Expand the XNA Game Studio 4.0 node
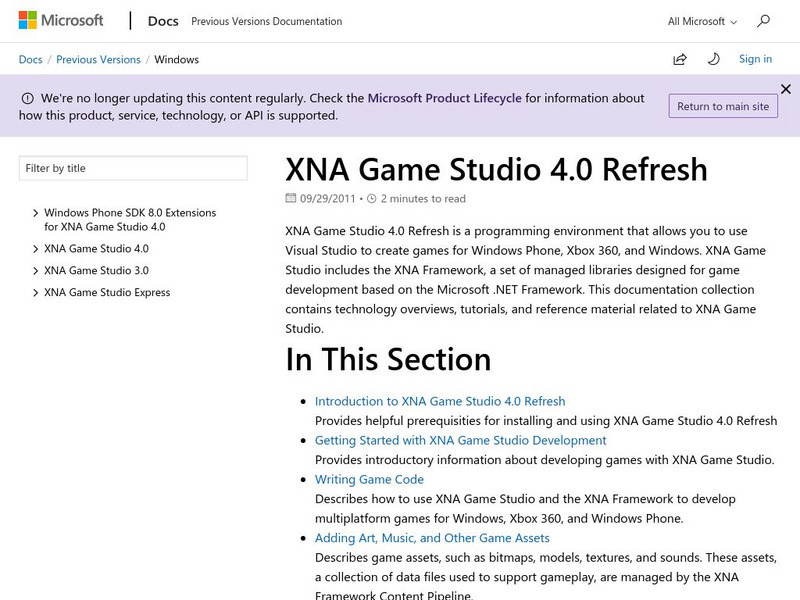 click(36, 249)
